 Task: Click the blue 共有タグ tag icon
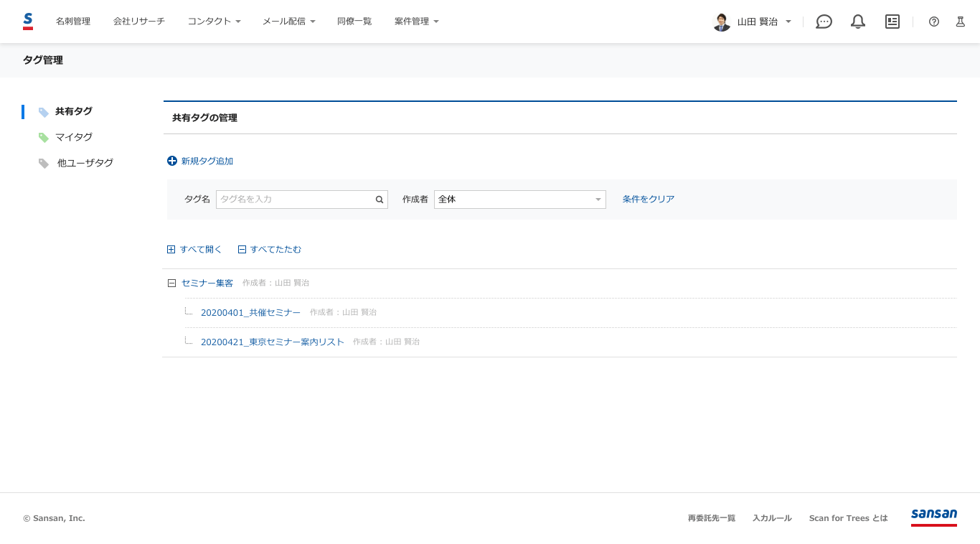44,112
